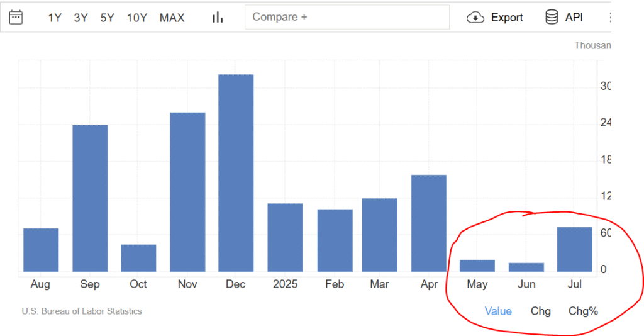Click the API label

click(574, 17)
